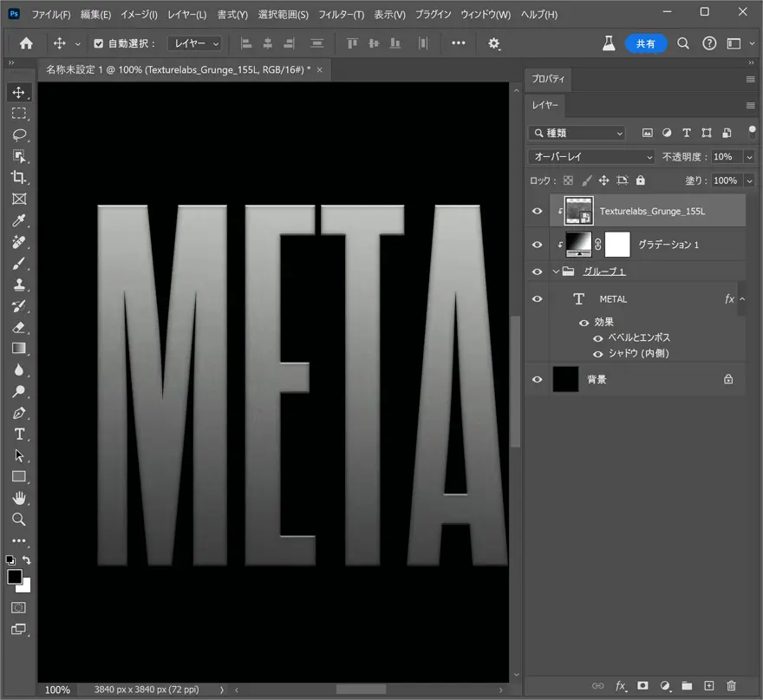Image resolution: width=763 pixels, height=700 pixels.
Task: Toggle the ベベルとエンボス effect visibility
Action: point(598,338)
